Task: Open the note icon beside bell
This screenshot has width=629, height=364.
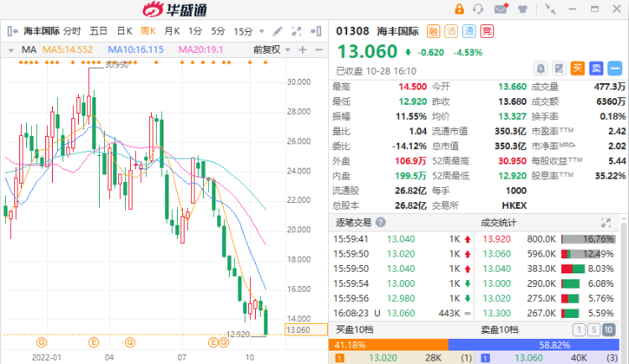Action: 559,69
